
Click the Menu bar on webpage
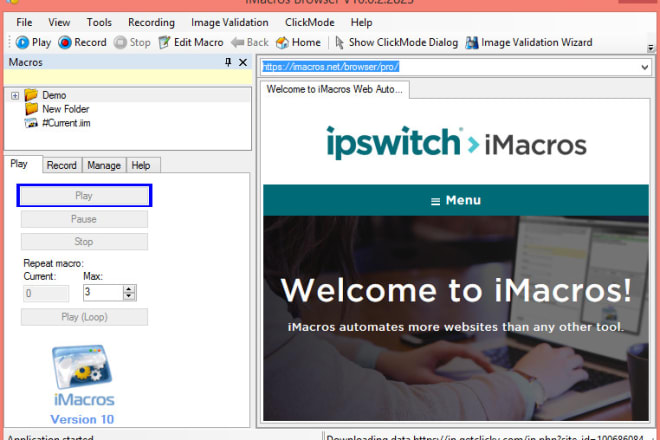coord(456,200)
